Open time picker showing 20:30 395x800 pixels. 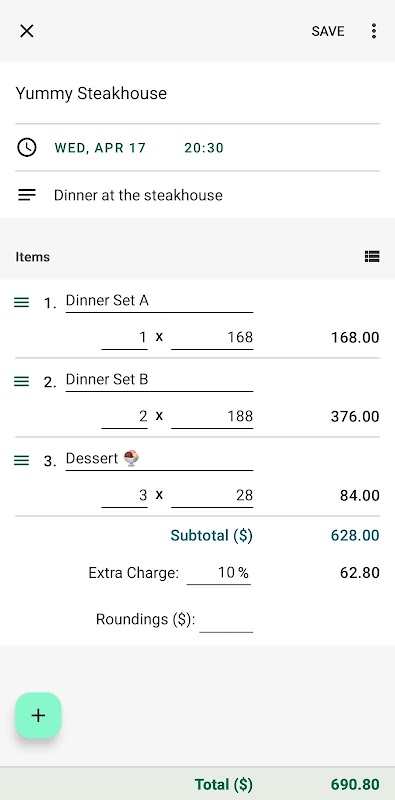(x=204, y=148)
